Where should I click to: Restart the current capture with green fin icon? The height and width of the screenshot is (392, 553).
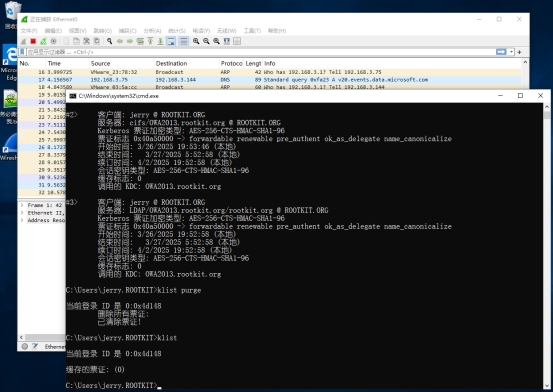(x=43, y=41)
